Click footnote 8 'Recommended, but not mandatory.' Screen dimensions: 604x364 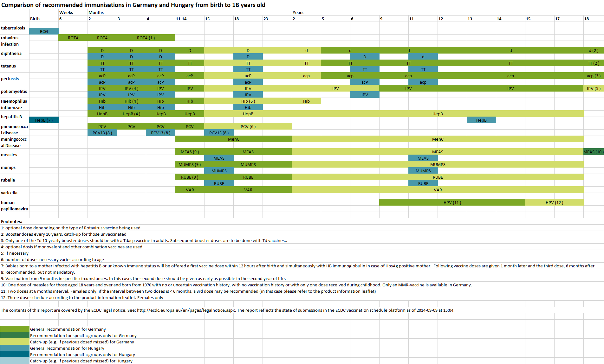[38, 272]
